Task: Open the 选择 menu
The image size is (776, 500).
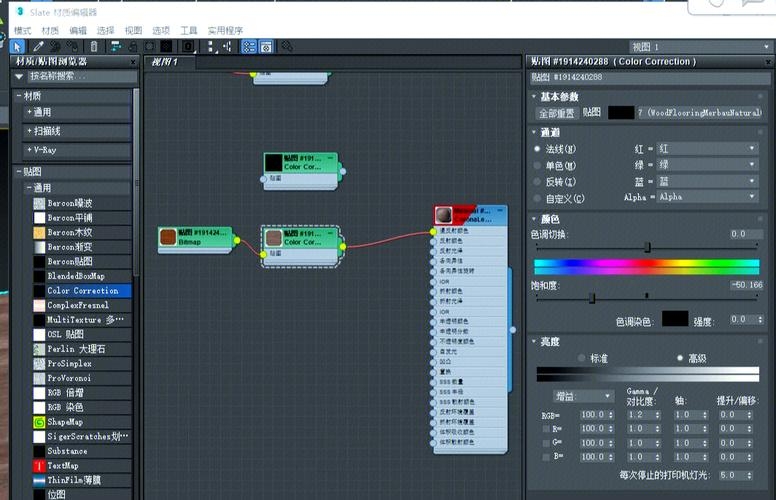Action: coord(105,31)
